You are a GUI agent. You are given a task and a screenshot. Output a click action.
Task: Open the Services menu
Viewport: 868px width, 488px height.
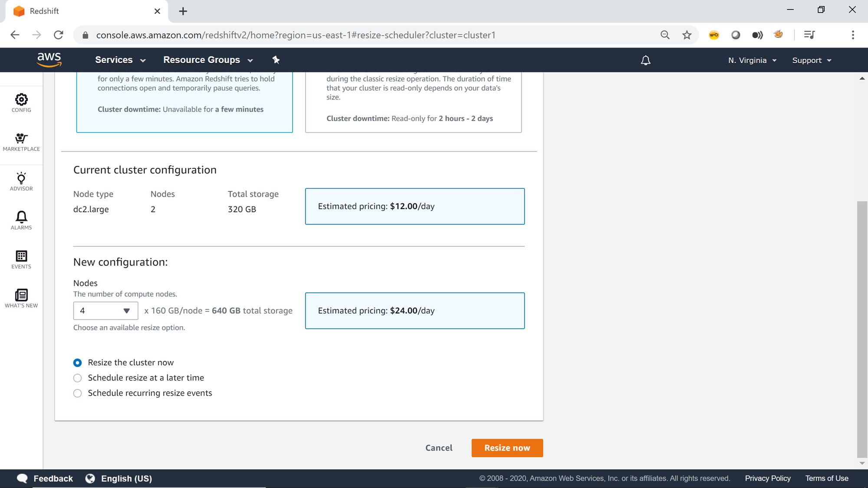120,60
